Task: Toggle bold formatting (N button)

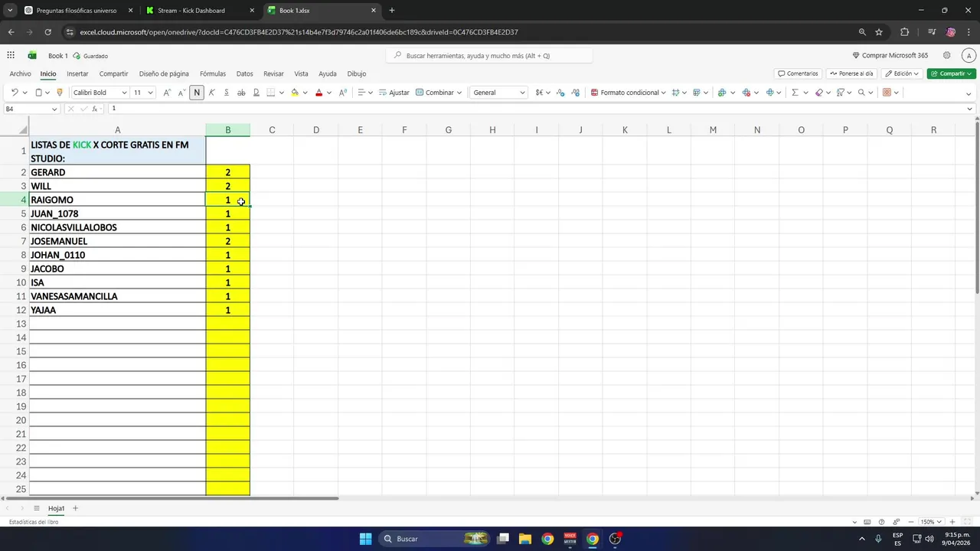Action: click(197, 93)
